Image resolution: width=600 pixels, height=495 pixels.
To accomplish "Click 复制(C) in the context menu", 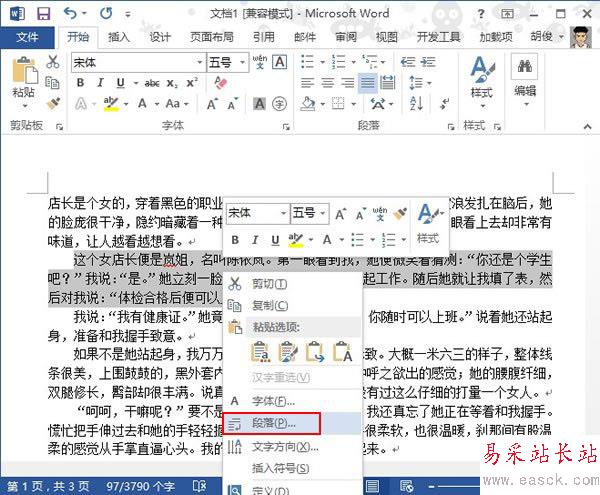I will click(292, 305).
